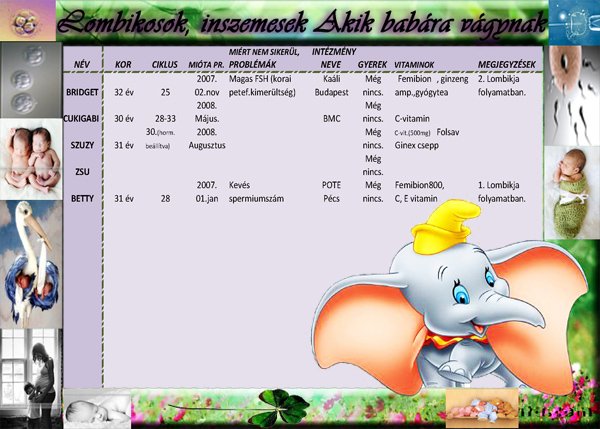This screenshot has height=429, width=600.
Task: Click the INTÉZMÉNY NEVE column header
Action: pos(330,57)
